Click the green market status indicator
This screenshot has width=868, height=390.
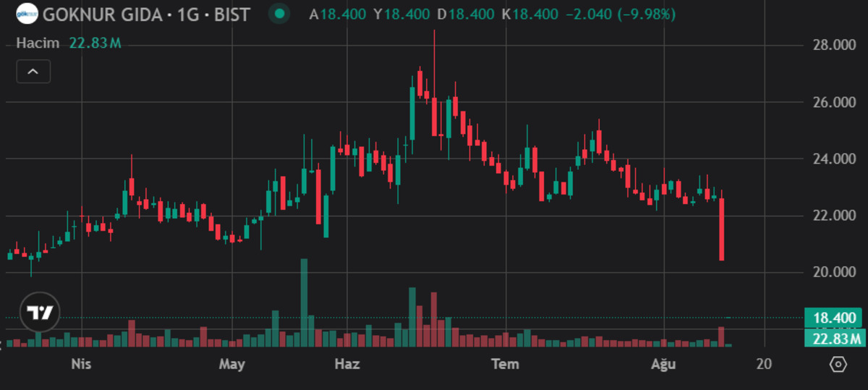coord(279,14)
